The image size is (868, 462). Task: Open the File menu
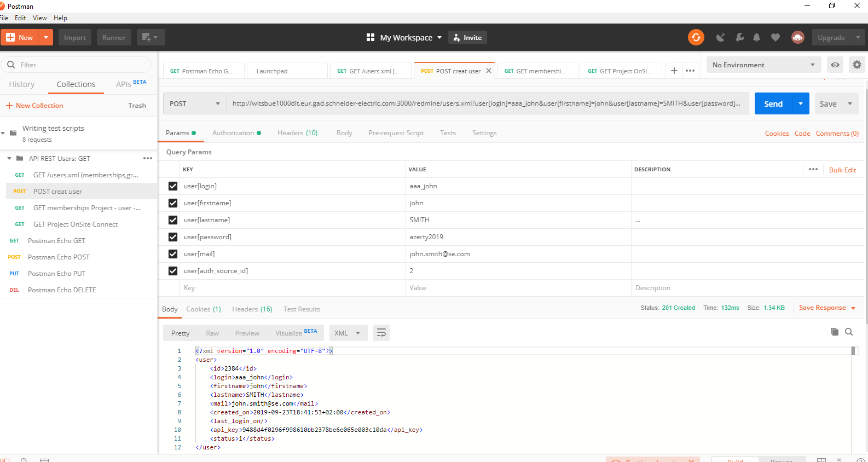pos(4,18)
